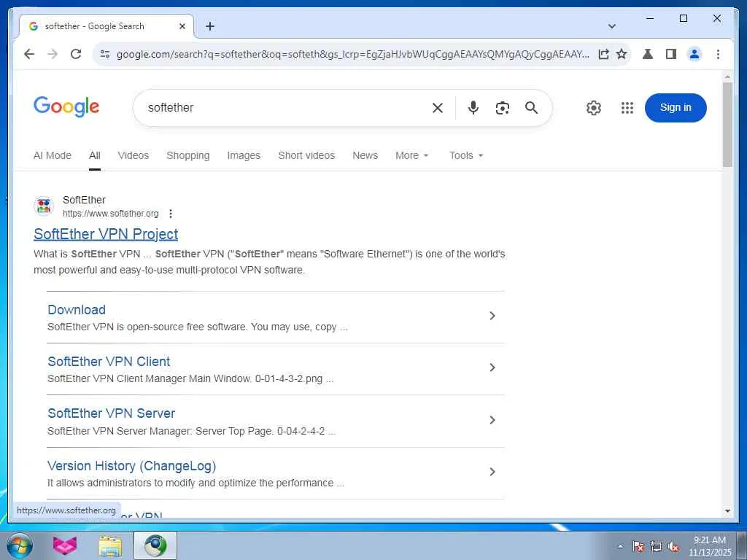
Task: Click the https://www.softether.org URL text in result
Action: (111, 214)
